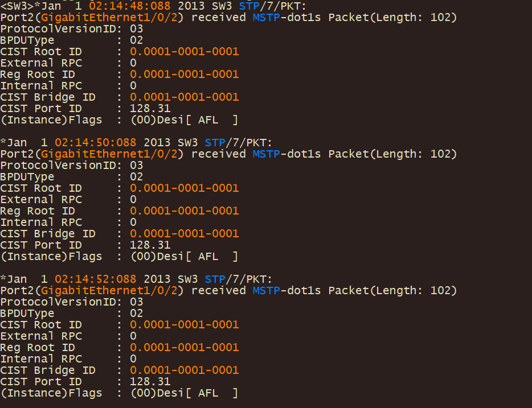Click the blue STP keyword after 02:14:52:088
Screen dimensions: 532x408
coord(215,279)
